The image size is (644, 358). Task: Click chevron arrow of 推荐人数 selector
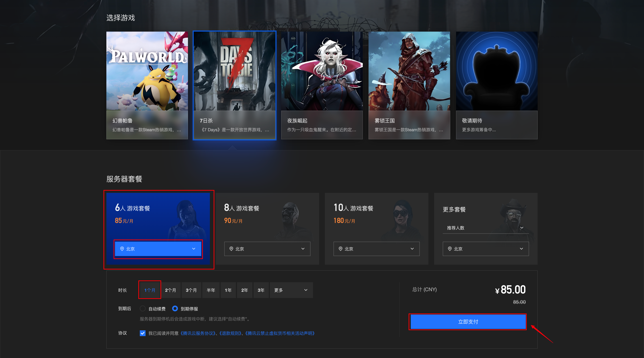point(522,228)
